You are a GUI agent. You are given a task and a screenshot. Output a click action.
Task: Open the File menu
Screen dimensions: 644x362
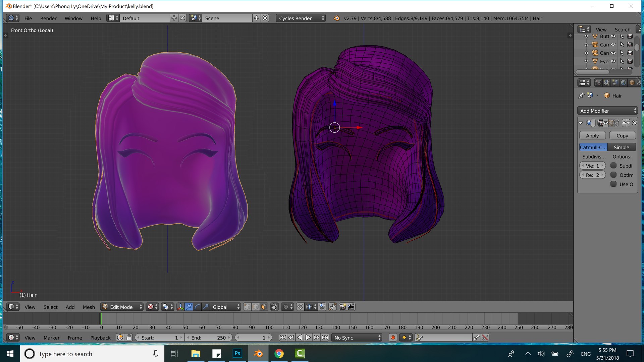[28, 18]
